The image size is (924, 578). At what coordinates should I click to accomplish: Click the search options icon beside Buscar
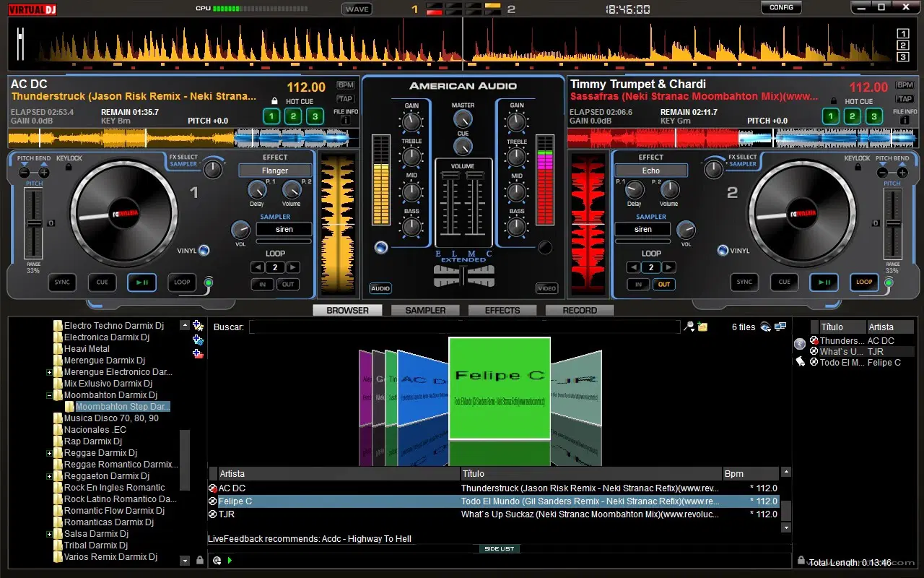click(x=689, y=327)
